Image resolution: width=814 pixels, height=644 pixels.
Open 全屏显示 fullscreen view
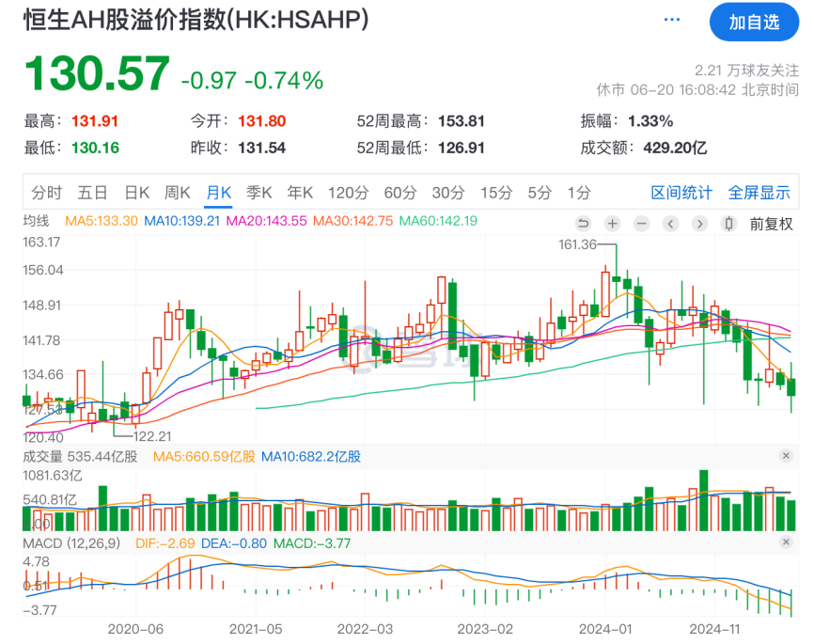(x=759, y=193)
